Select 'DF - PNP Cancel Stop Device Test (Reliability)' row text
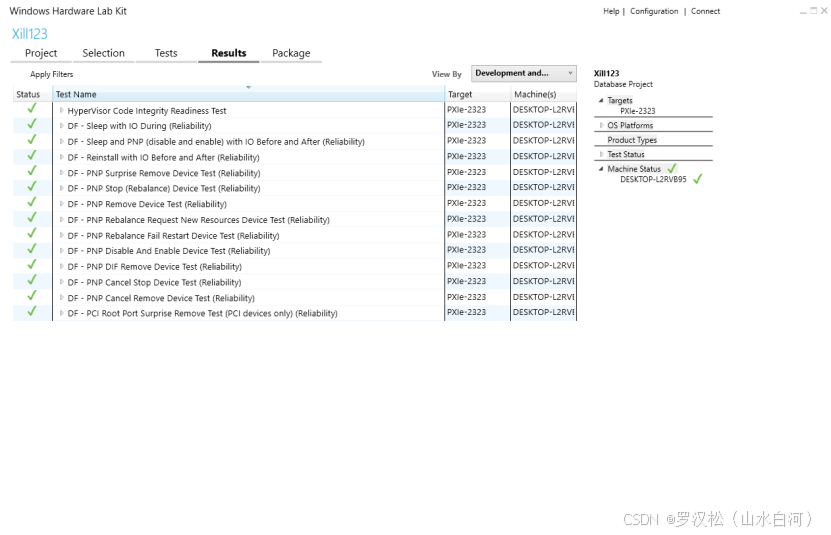This screenshot has width=831, height=535. 154,283
